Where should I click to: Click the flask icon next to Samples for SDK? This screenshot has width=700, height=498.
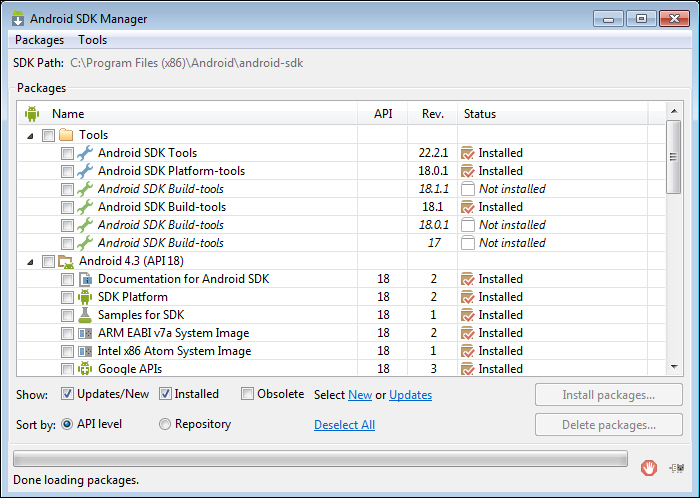85,315
